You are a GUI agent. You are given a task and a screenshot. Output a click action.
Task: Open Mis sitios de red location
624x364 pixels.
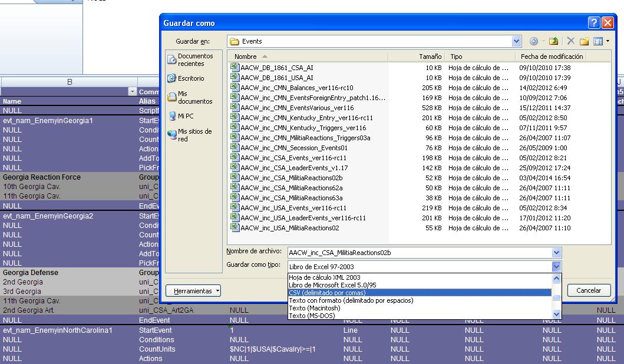coord(190,135)
